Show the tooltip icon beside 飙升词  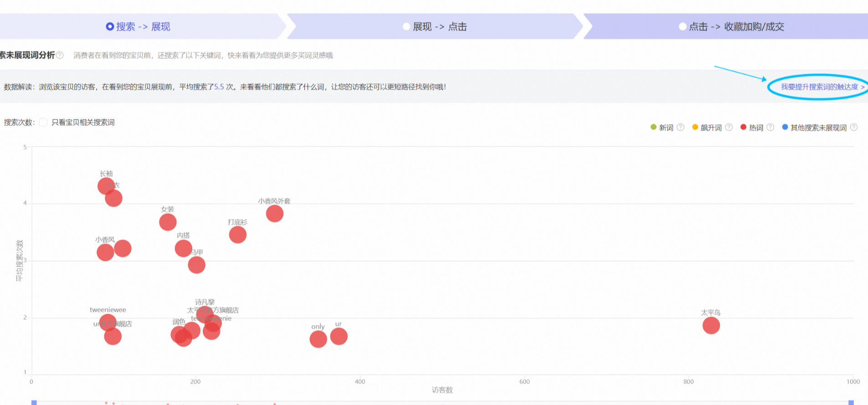coord(729,127)
